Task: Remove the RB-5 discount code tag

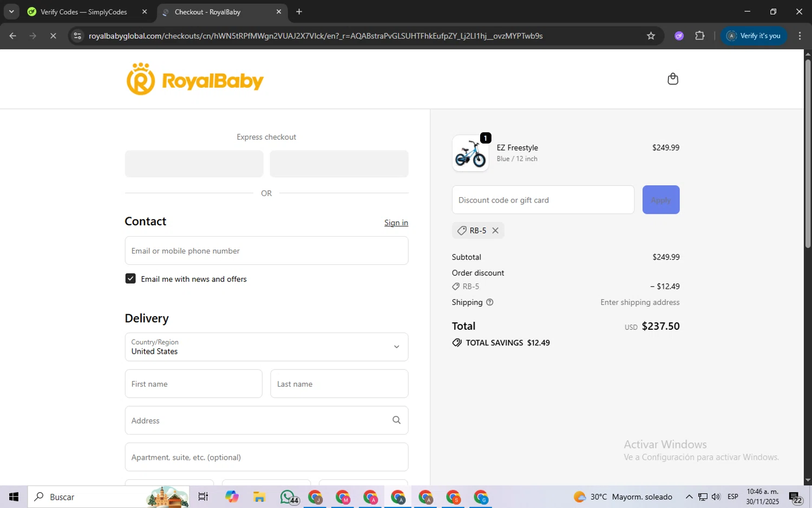Action: pos(495,231)
